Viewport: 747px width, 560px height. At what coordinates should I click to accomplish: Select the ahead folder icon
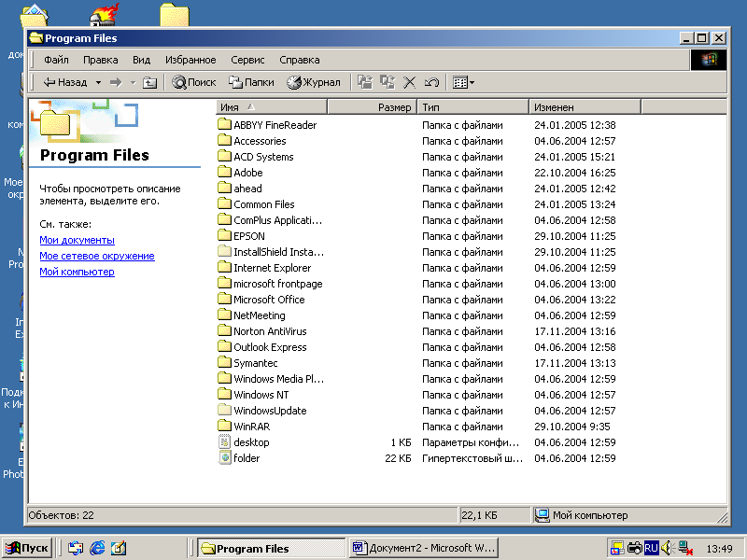(x=224, y=189)
